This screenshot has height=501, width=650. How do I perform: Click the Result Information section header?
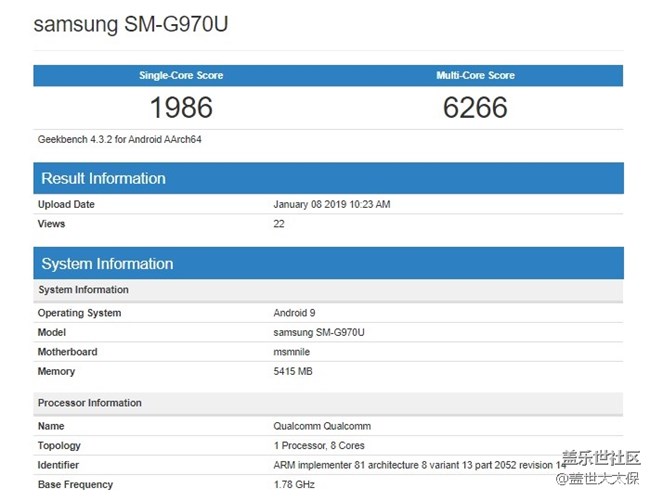tap(328, 178)
